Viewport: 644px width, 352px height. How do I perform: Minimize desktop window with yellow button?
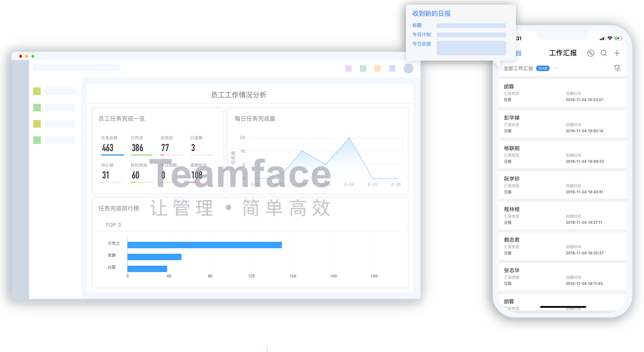pos(26,56)
